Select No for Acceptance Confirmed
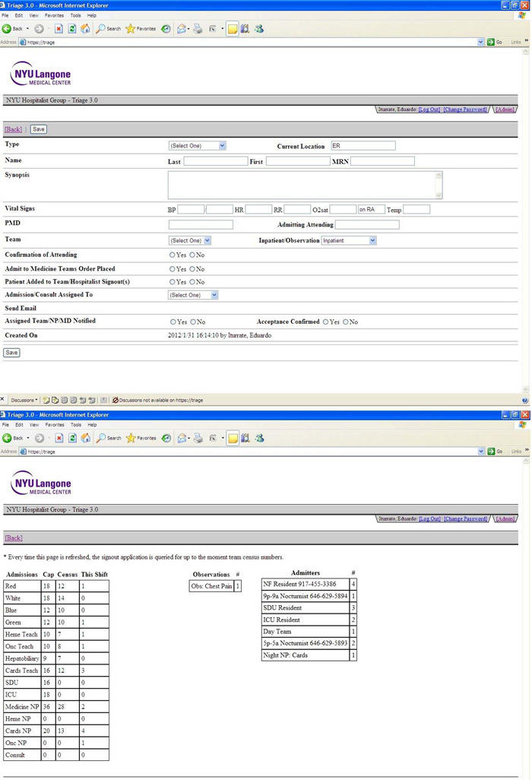The width and height of the screenshot is (532, 780). [x=346, y=322]
